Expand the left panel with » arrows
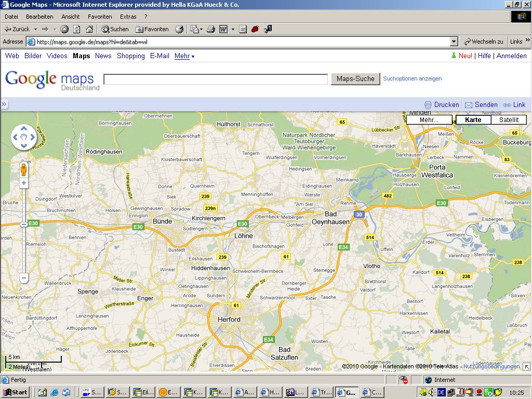Viewport: 532px width, 399px height. [x=4, y=104]
